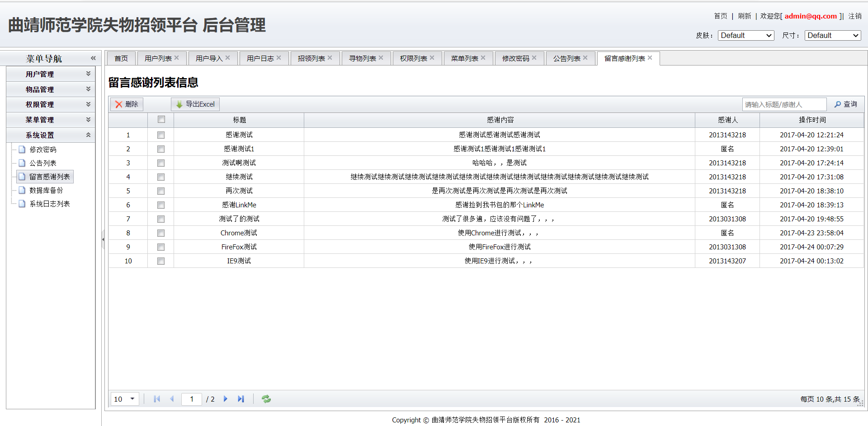Viewport: 868px width, 426px height.
Task: Click the current page number input box
Action: coord(192,399)
